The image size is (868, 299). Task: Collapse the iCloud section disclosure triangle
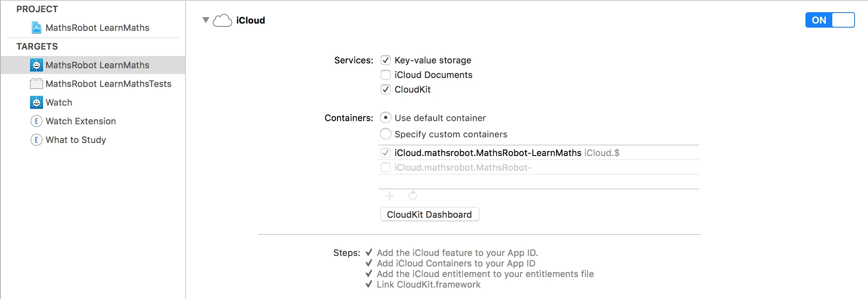[x=206, y=20]
